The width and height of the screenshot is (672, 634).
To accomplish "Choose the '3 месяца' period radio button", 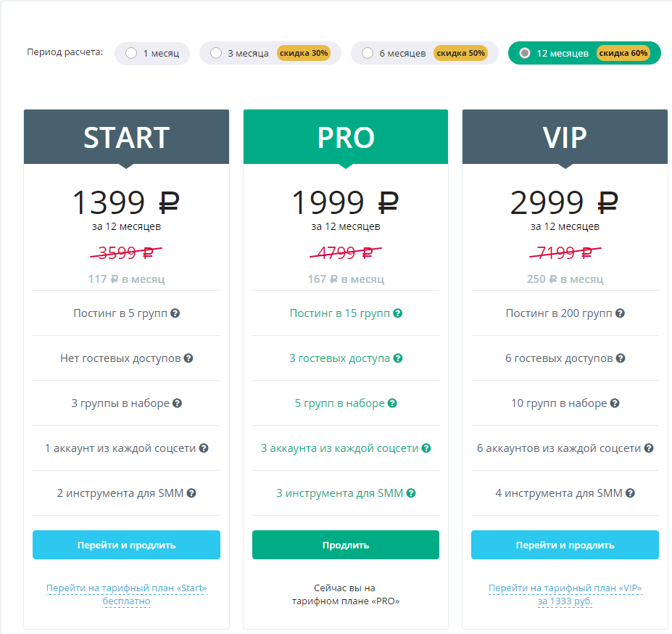I will tap(216, 53).
